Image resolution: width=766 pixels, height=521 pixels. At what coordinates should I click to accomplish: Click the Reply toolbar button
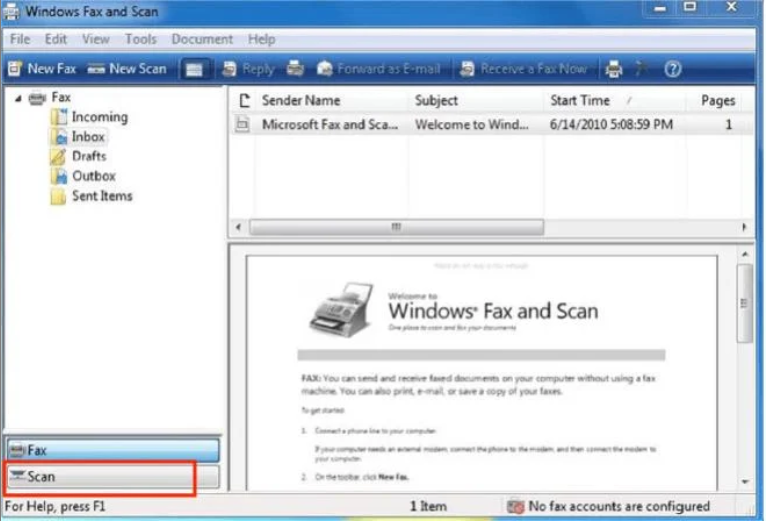pyautogui.click(x=248, y=69)
